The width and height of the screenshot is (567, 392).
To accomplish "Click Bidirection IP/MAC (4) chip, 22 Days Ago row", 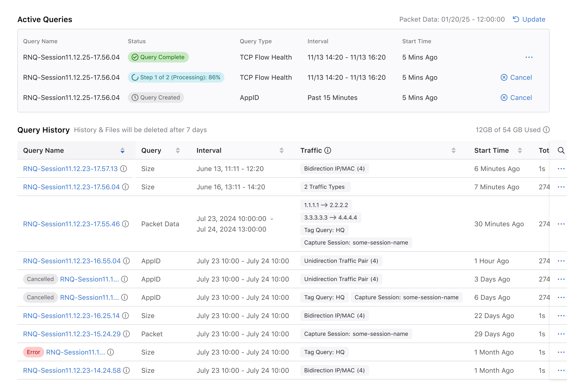I will point(334,316).
